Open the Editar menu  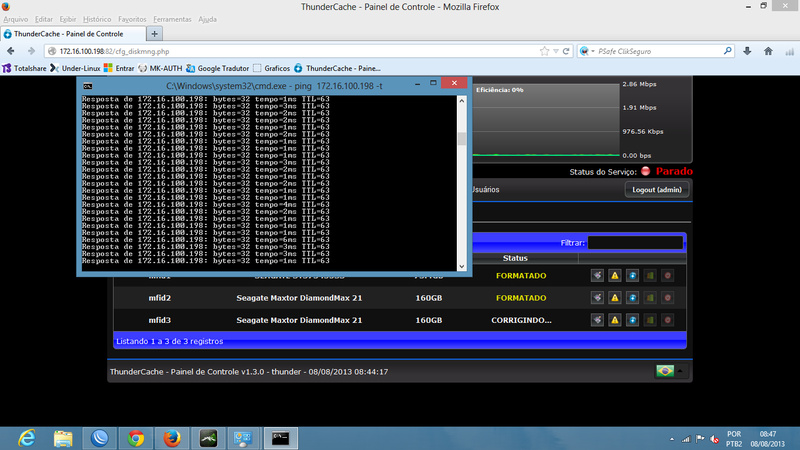point(43,19)
